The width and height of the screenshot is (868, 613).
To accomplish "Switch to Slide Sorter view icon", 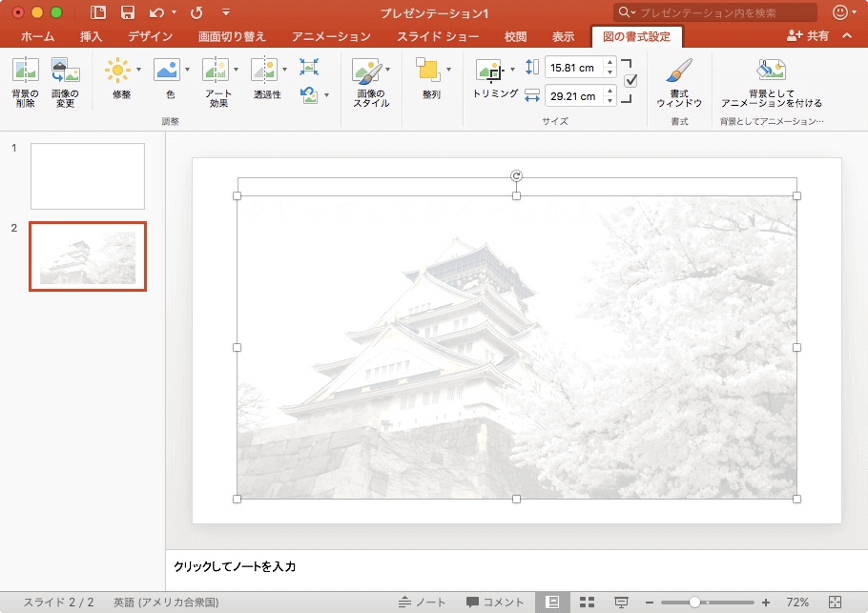I will tap(587, 602).
